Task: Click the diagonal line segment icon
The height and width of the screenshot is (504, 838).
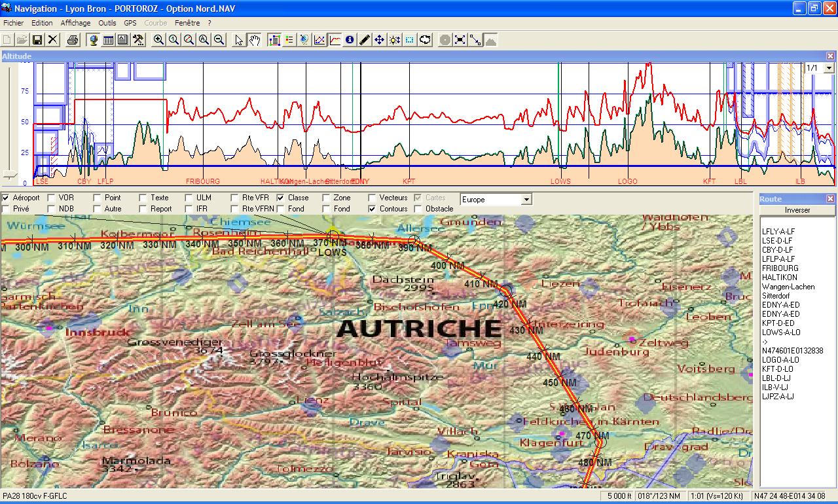Action: [475, 40]
